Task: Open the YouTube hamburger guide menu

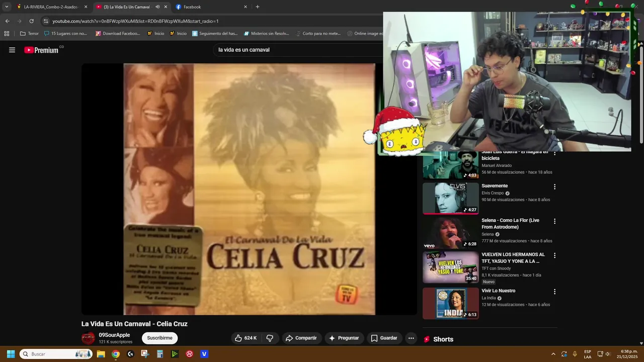Action: click(12, 50)
